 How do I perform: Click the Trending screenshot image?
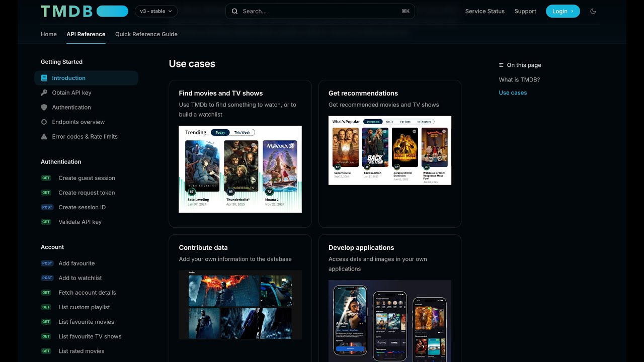(240, 169)
